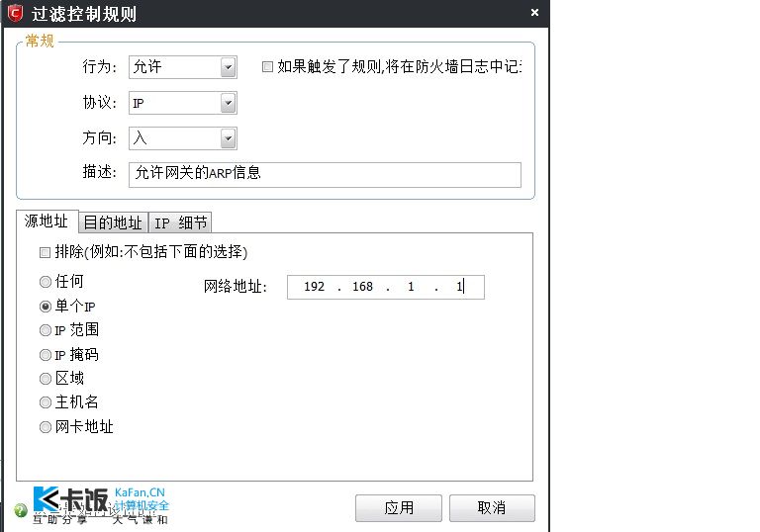Switch to the 目的地址 tab
Viewport: 760px width, 532px height.
point(113,222)
